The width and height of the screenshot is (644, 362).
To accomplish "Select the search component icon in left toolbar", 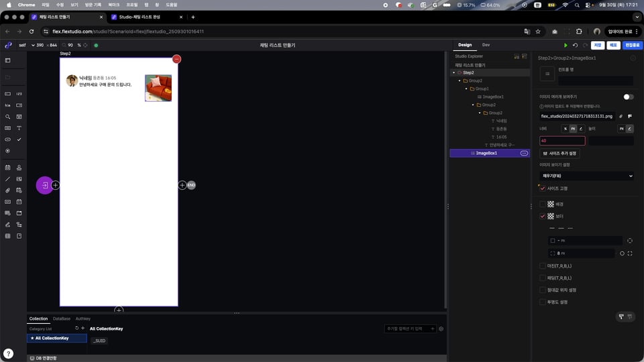I will click(x=7, y=117).
